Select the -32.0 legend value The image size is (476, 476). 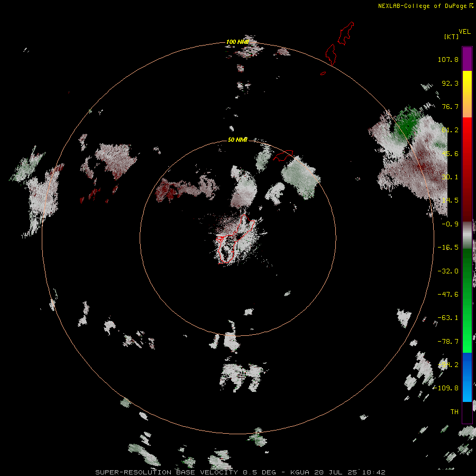point(448,271)
